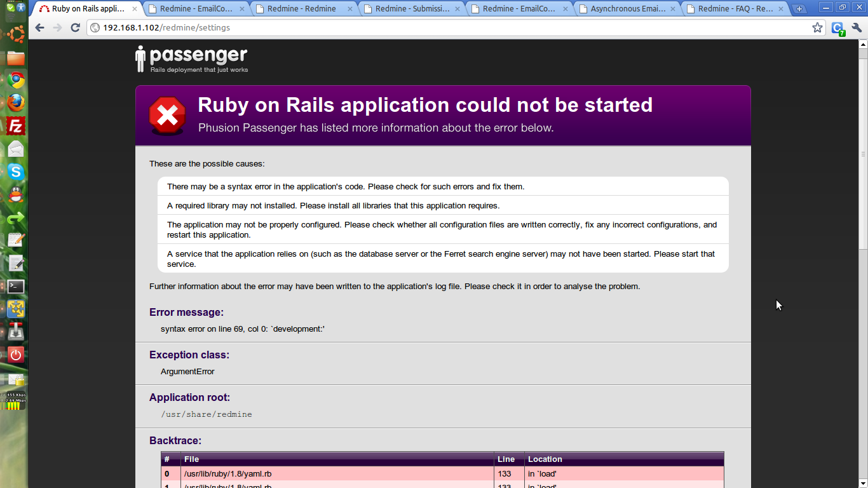This screenshot has height=488, width=868.
Task: Open the envelope with padlock dock icon
Action: pos(16,379)
